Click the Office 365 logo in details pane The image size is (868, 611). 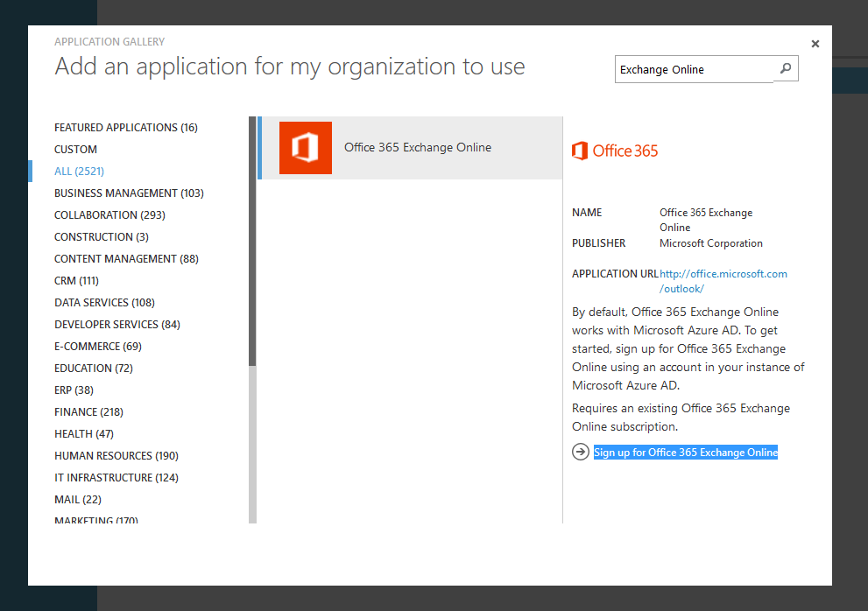point(615,151)
